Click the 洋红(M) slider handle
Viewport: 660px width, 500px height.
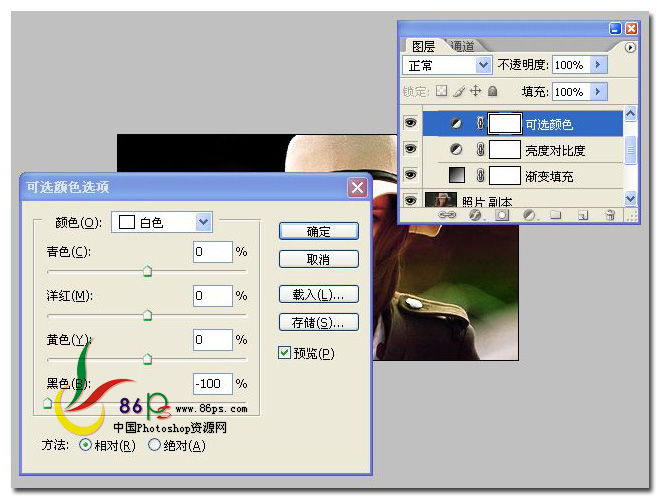[147, 315]
